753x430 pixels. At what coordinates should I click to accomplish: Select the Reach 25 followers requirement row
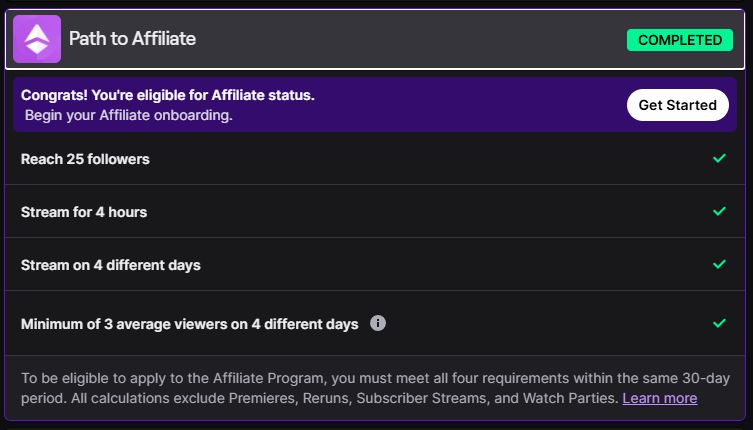point(375,159)
